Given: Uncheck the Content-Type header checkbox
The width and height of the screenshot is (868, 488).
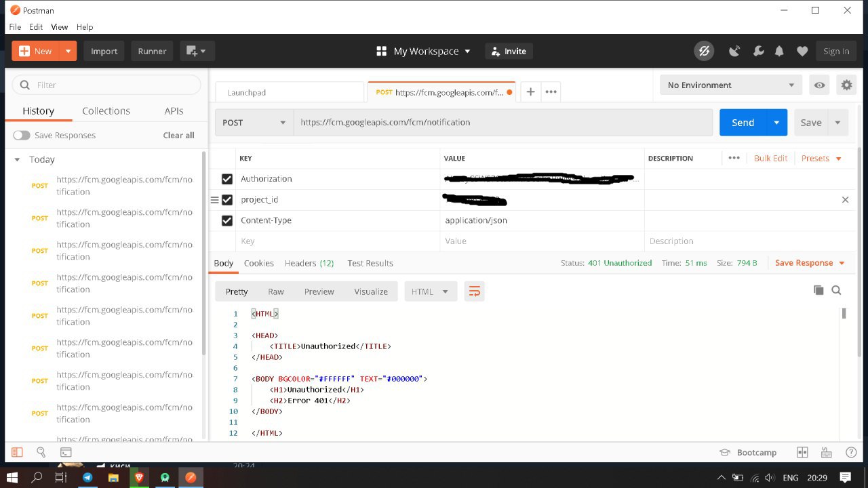Looking at the screenshot, I should (227, 220).
